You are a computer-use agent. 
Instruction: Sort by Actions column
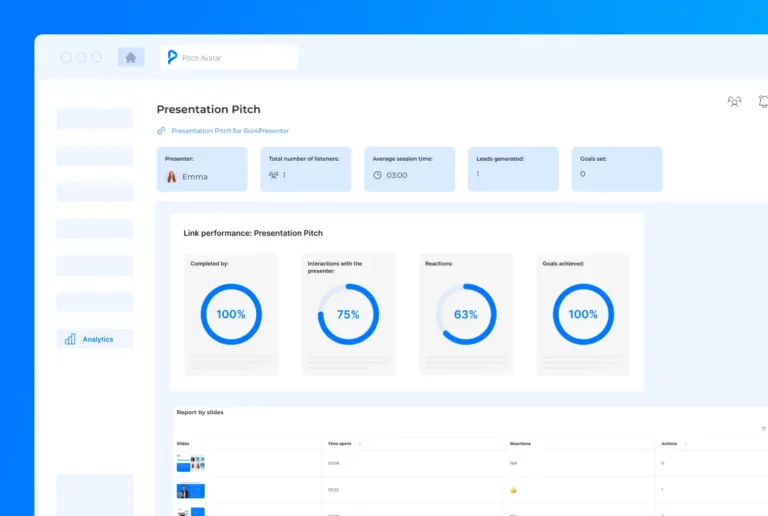pyautogui.click(x=686, y=443)
